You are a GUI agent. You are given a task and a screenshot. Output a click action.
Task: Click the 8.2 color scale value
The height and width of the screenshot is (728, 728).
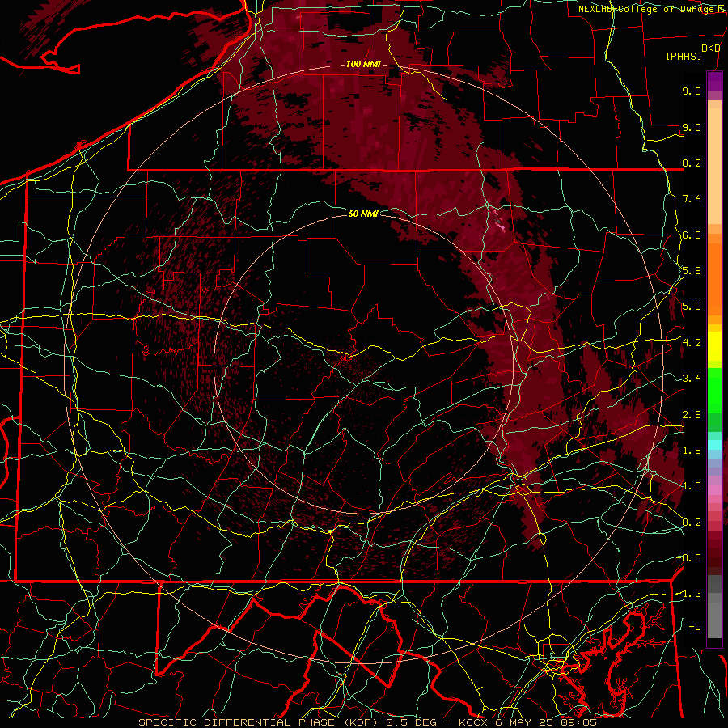[x=692, y=163]
